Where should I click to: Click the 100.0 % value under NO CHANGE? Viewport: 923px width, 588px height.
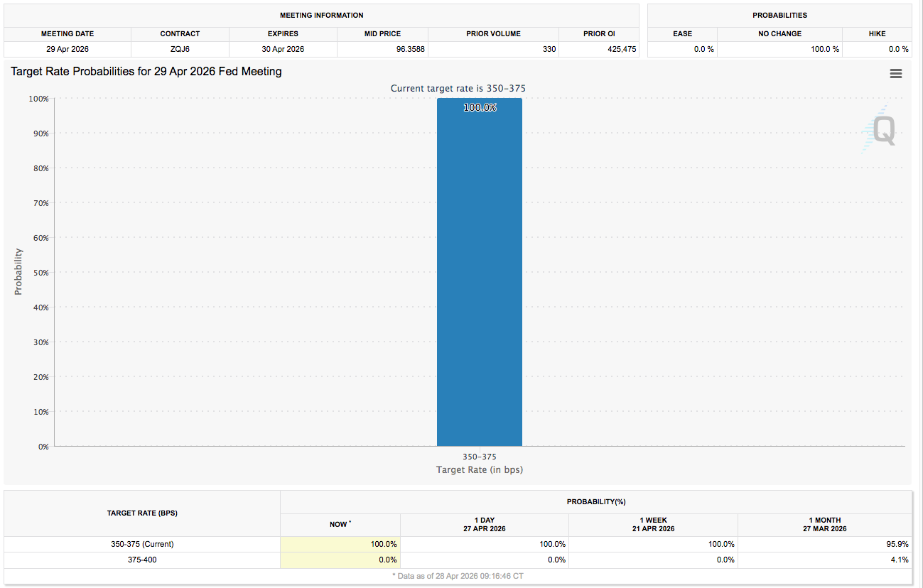tap(824, 50)
